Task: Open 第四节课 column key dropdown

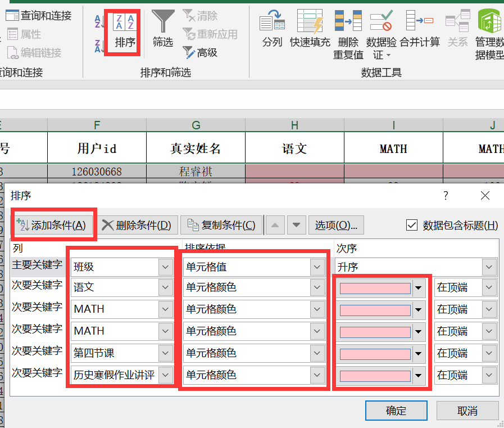Action: pos(165,353)
